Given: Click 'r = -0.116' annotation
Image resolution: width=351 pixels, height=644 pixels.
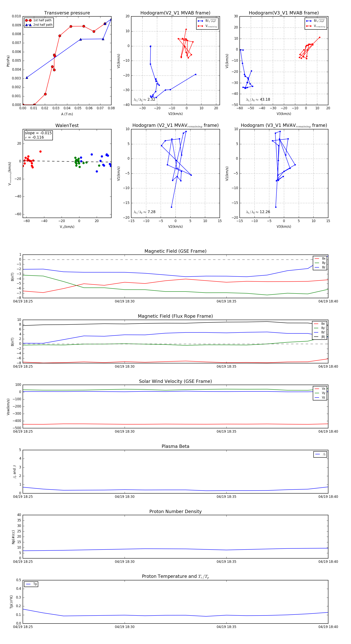Looking at the screenshot, I should click(35, 137).
